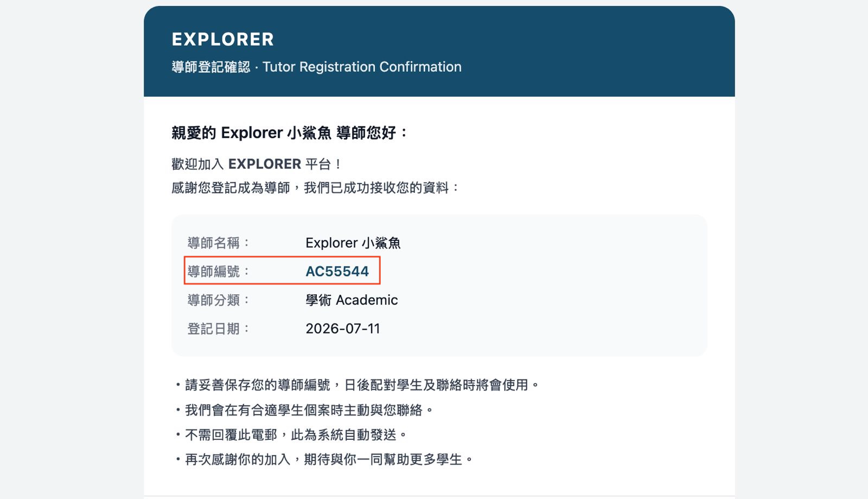Image resolution: width=868 pixels, height=499 pixels.
Task: Click the final thank-you bullet line
Action: [x=324, y=459]
